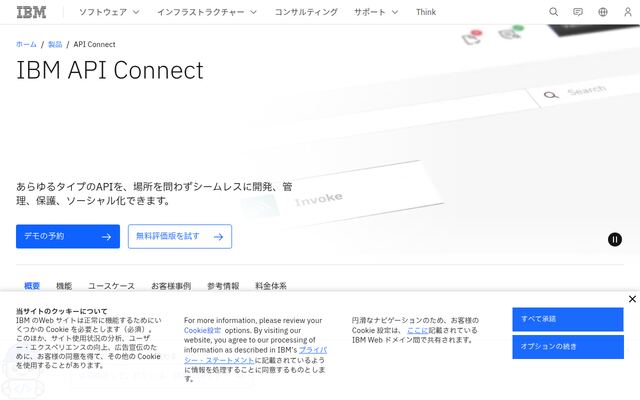Click the デモの予約 button

tap(68, 236)
